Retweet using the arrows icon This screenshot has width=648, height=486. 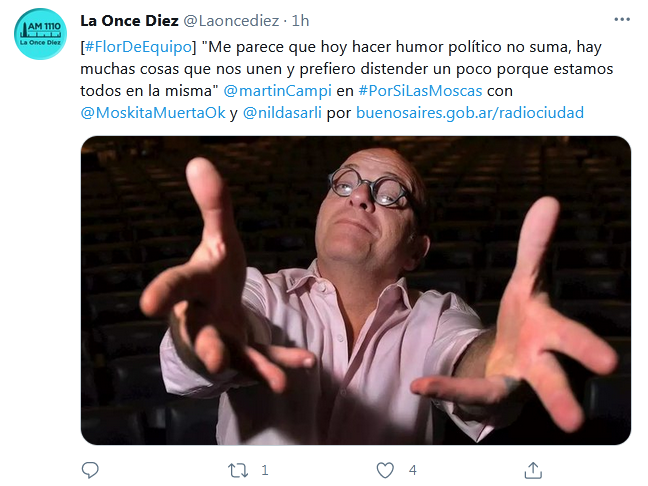pos(238,470)
